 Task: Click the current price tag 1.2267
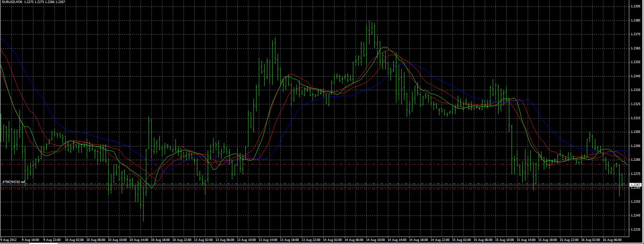tap(636, 185)
